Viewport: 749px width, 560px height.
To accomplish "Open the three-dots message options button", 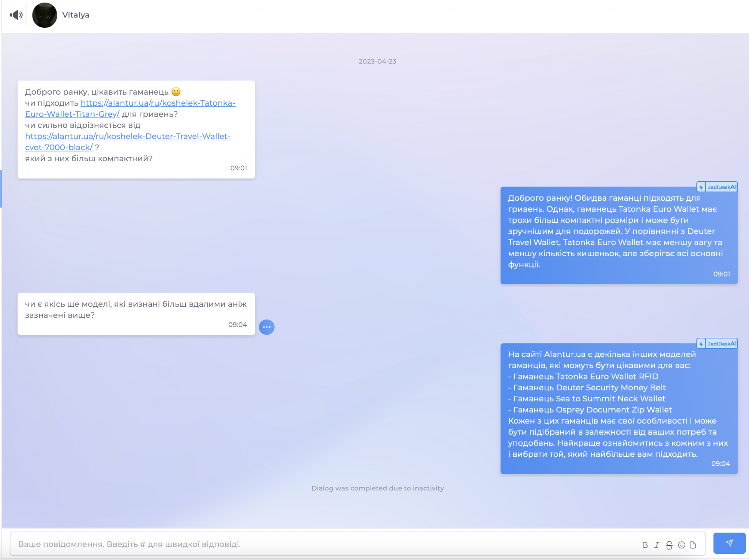I will pos(267,327).
